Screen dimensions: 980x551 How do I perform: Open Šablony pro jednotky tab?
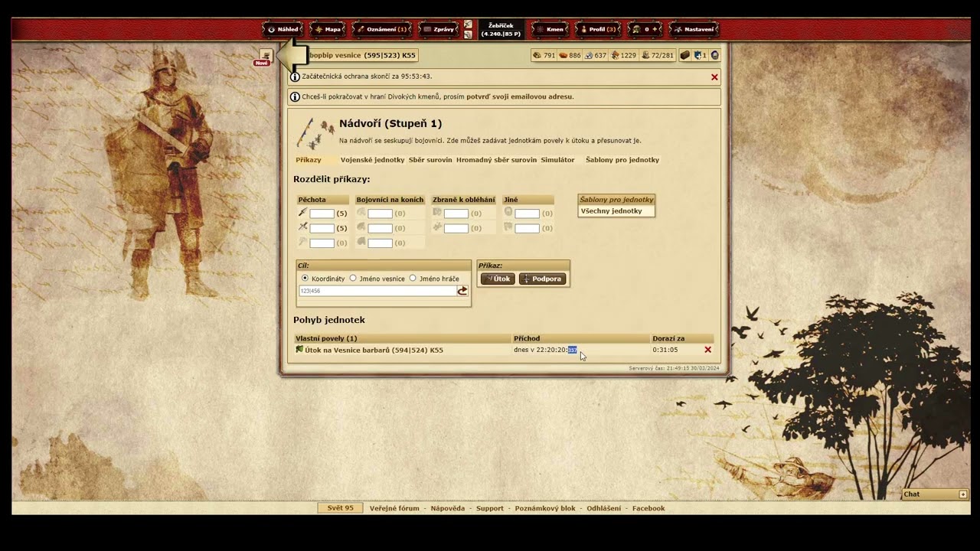click(x=622, y=160)
